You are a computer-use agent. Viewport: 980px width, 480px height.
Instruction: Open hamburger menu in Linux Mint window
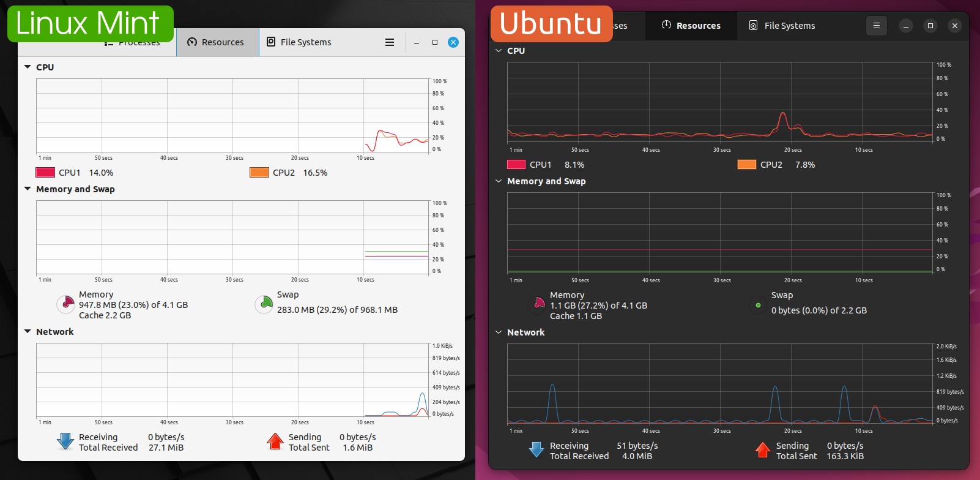pos(390,42)
